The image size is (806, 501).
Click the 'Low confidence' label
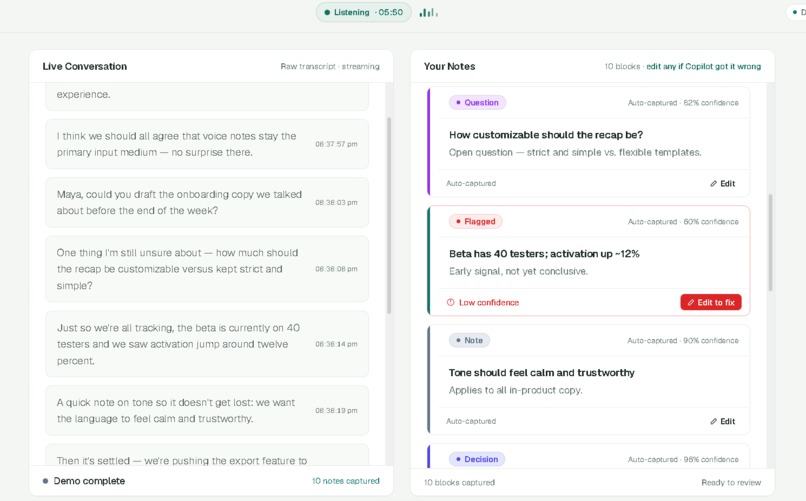(489, 303)
